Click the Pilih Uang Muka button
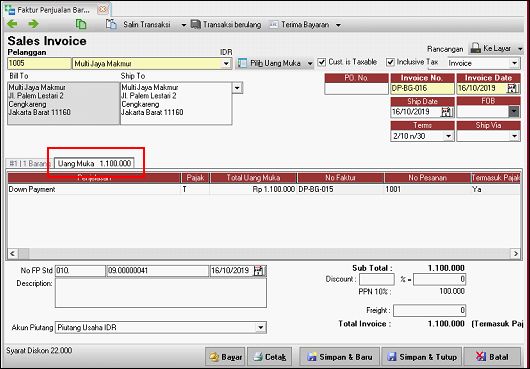Image resolution: width=530 pixels, height=369 pixels. (269, 63)
